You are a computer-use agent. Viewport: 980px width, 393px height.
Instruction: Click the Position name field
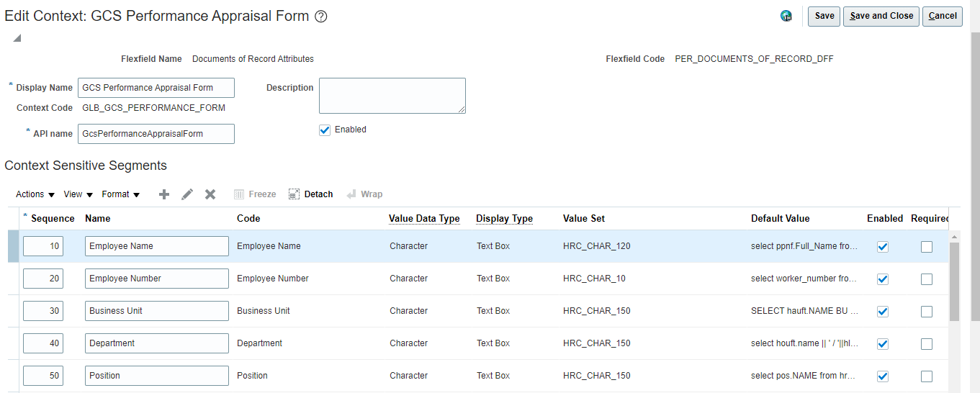coord(157,376)
